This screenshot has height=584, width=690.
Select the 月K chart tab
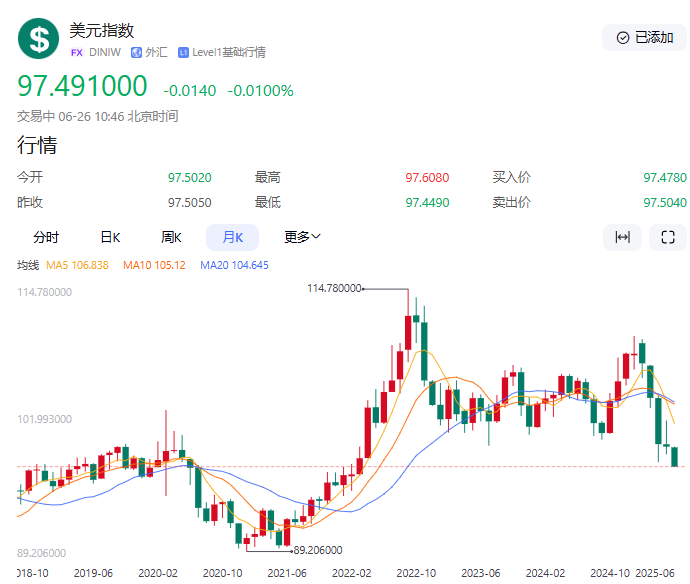point(232,237)
